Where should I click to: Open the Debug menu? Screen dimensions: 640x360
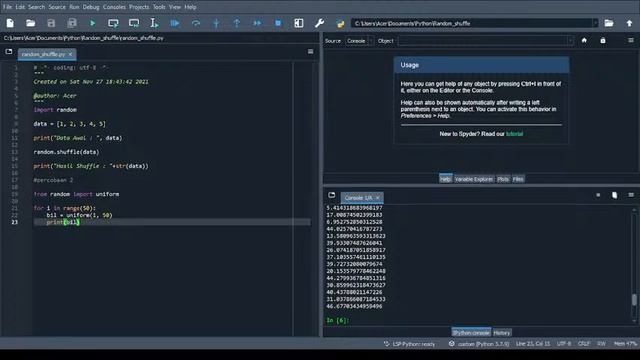91,7
